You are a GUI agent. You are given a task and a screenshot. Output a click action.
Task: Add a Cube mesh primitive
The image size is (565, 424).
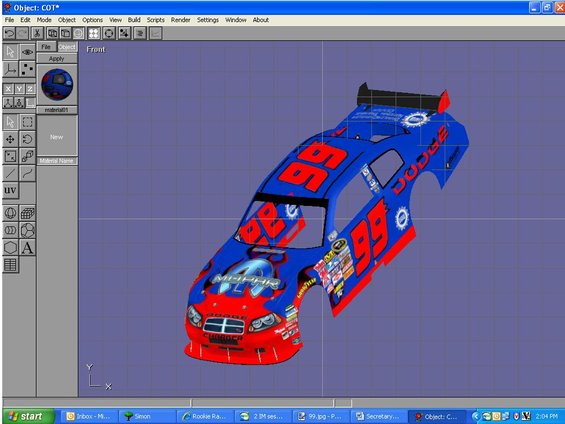tap(27, 213)
